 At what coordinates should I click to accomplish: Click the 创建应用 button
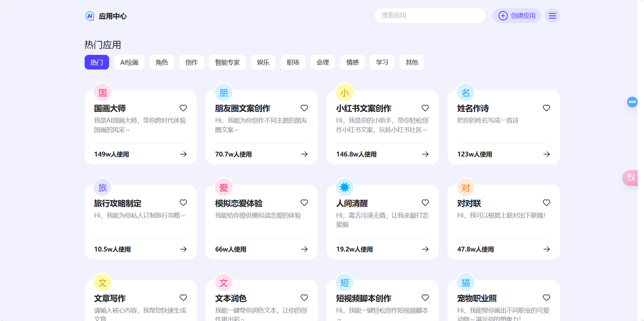517,16
